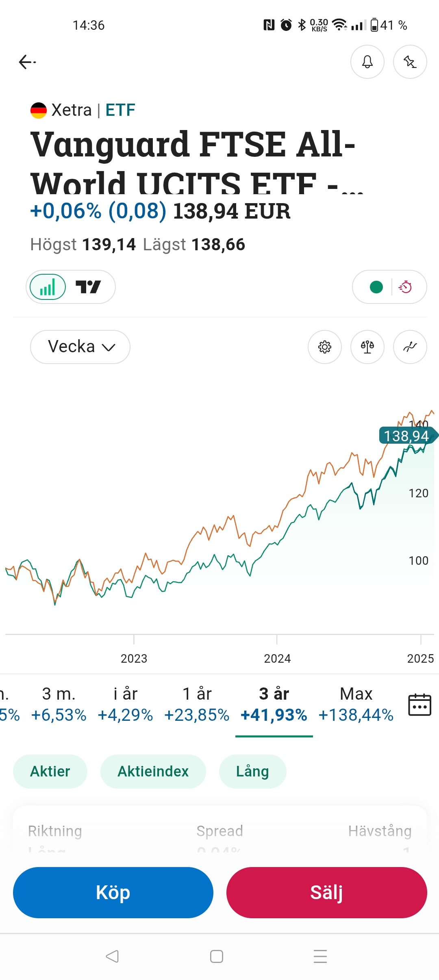Tap the back arrow icon

pyautogui.click(x=27, y=62)
